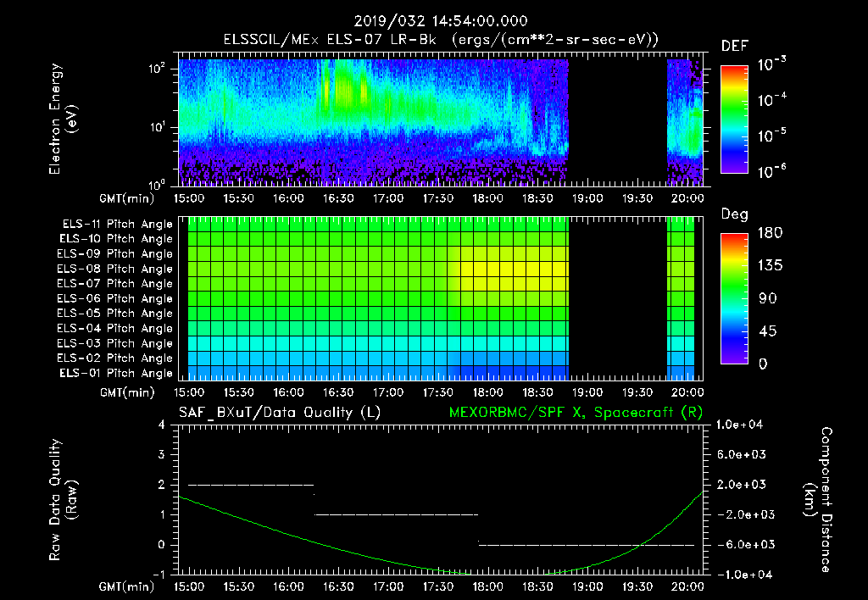
Task: Click the GMT(min) label under spectrogram panel
Action: click(127, 198)
